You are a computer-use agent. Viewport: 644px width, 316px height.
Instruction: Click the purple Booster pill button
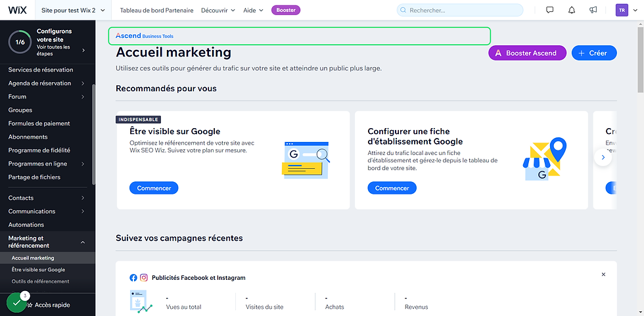(x=286, y=11)
